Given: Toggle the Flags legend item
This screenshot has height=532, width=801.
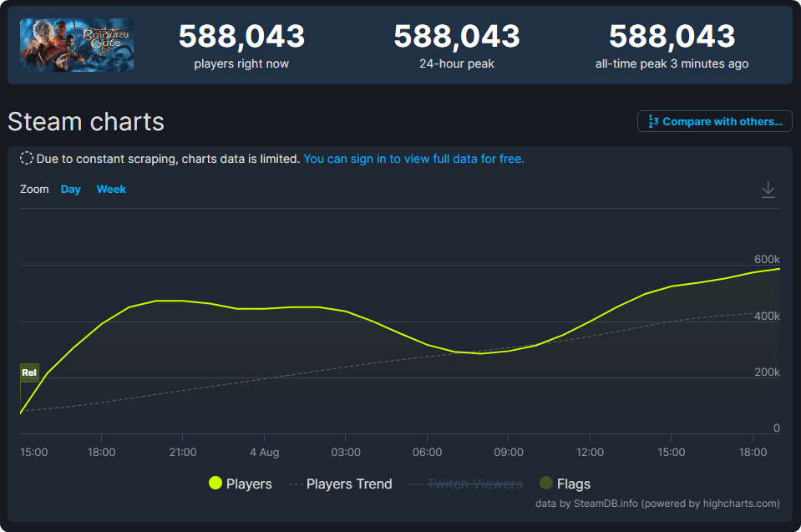Looking at the screenshot, I should [565, 484].
